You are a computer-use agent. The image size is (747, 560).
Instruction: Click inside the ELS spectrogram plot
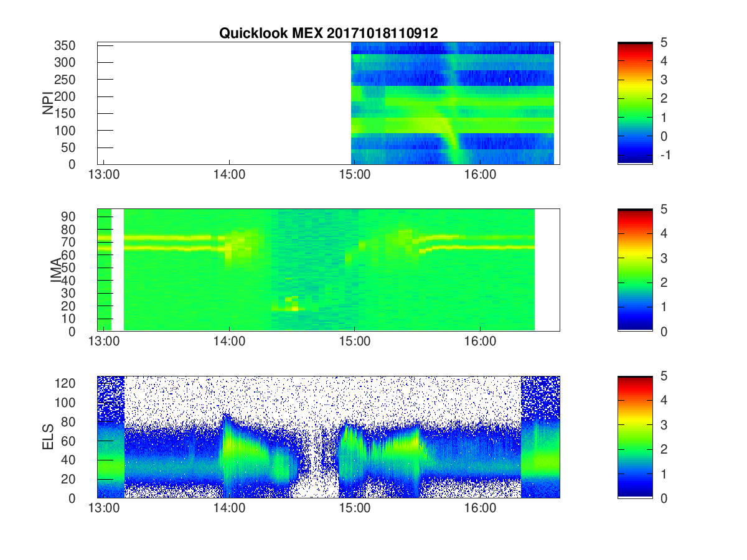[x=329, y=437]
